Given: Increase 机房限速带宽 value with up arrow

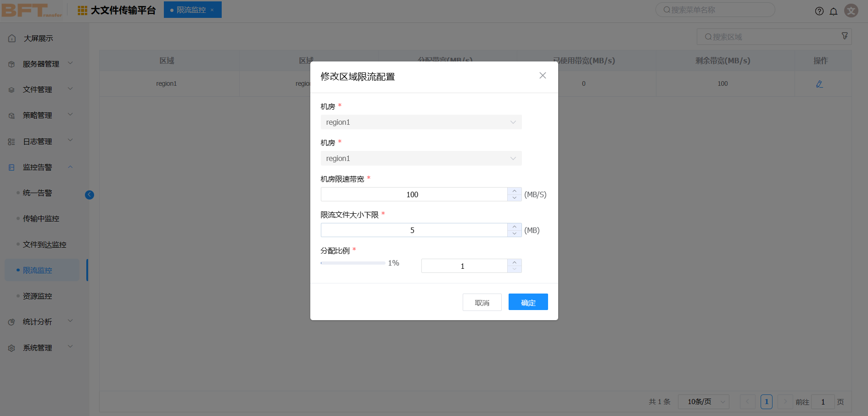Looking at the screenshot, I should [515, 191].
